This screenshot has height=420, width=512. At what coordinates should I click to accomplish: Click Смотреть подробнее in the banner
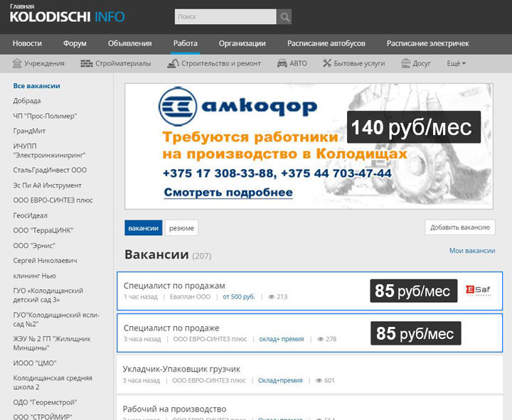pyautogui.click(x=228, y=192)
